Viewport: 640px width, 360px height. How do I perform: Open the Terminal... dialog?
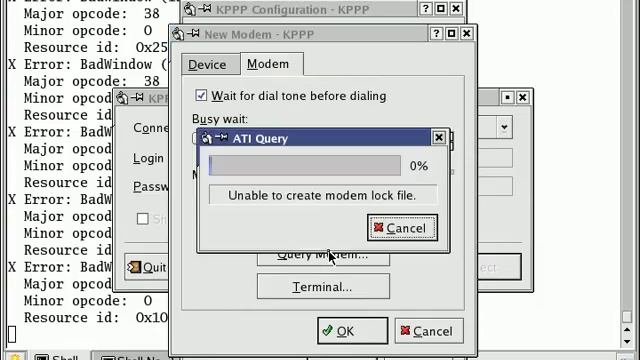pos(323,287)
